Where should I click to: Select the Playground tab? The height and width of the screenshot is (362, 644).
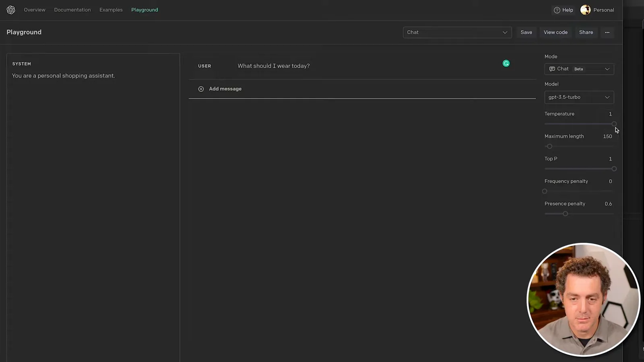(x=144, y=10)
